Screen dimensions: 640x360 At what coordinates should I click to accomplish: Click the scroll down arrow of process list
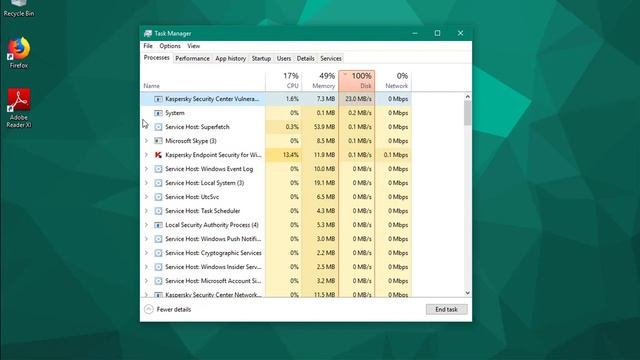[468, 293]
